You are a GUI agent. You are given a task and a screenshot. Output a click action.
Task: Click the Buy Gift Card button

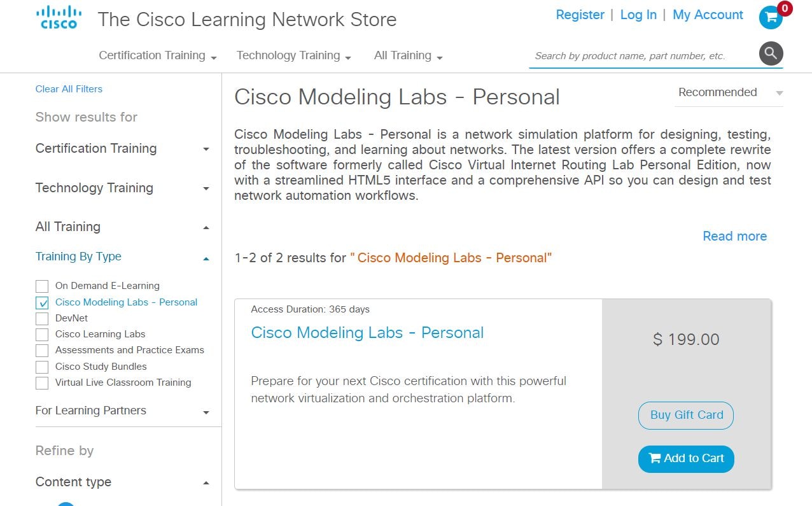point(686,415)
